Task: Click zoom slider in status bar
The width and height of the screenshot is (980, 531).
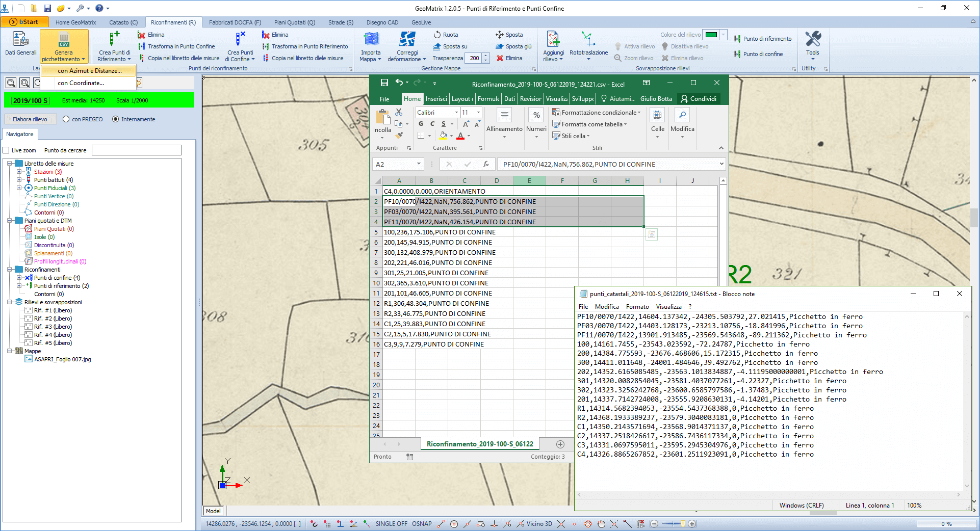Action: [x=673, y=524]
